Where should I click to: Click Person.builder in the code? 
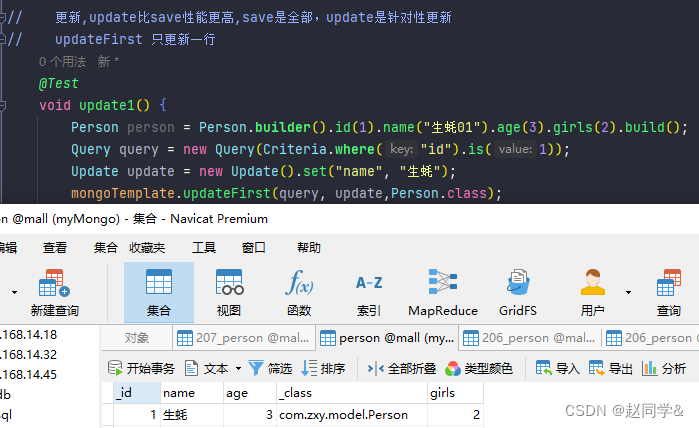[255, 128]
